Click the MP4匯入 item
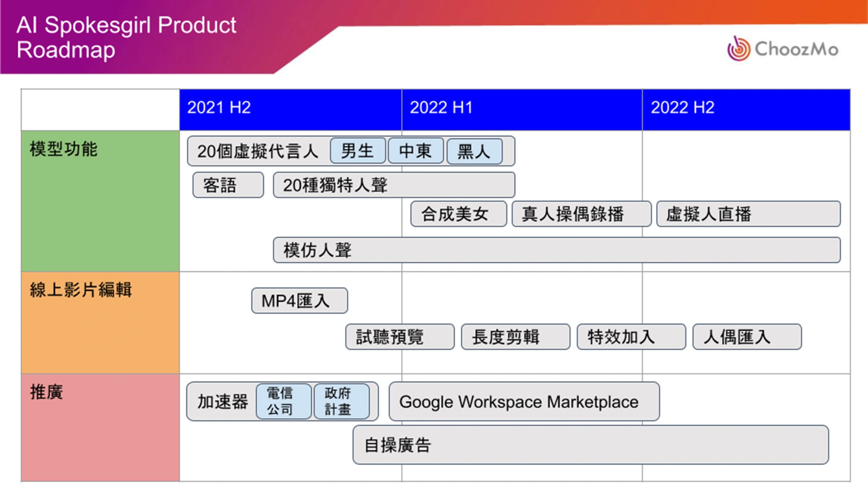868x488 pixels. coord(299,300)
